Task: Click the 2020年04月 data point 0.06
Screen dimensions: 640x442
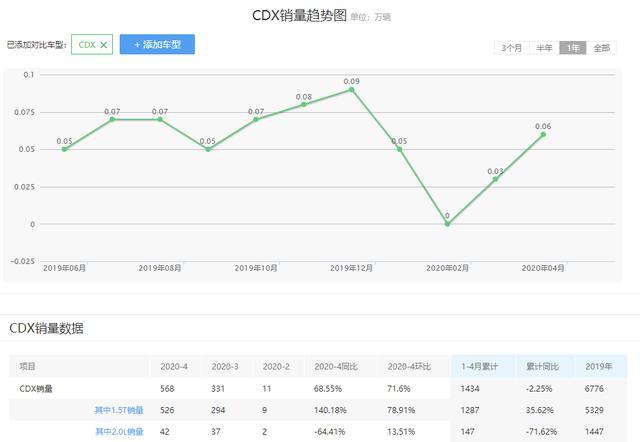Action: [543, 134]
